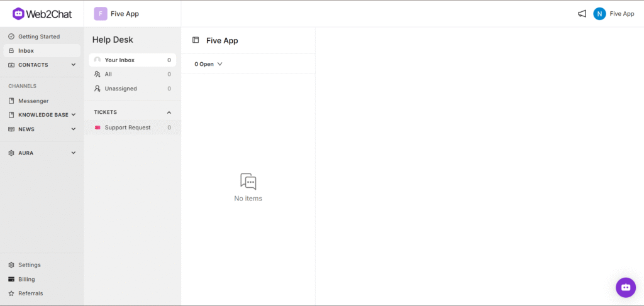Click the Five App workspace name in header
Viewport: 644px width, 306px height.
pyautogui.click(x=125, y=14)
